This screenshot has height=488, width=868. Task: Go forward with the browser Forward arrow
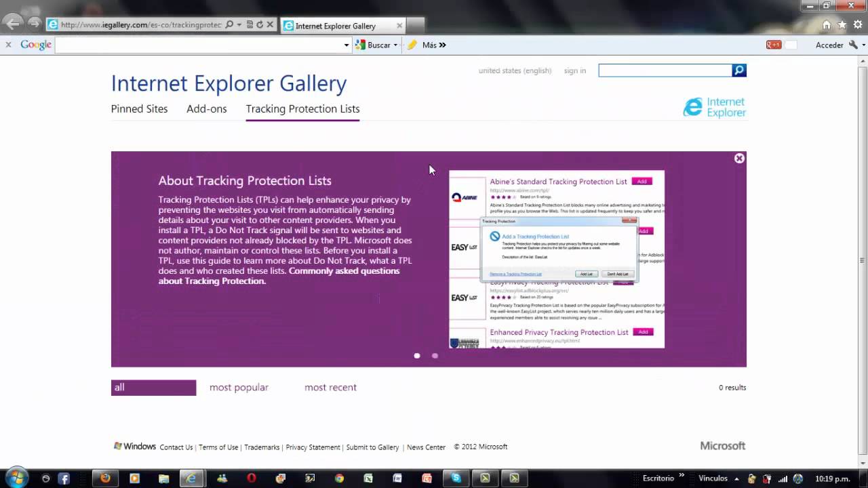33,24
